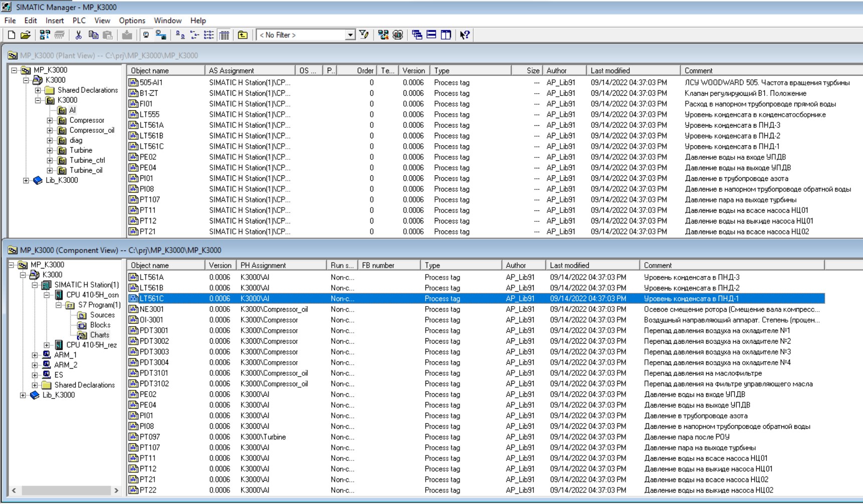
Task: Click Component View tree scrollbar left arrow
Action: point(14,490)
